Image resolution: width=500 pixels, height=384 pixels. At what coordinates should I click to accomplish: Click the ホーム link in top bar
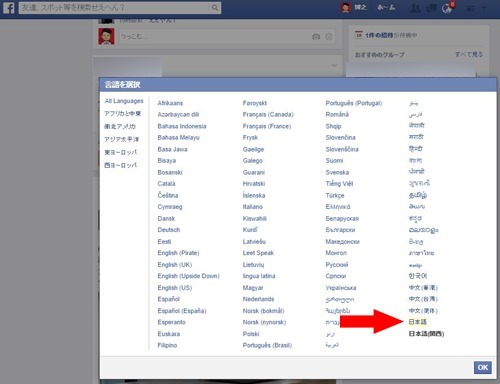tap(386, 7)
